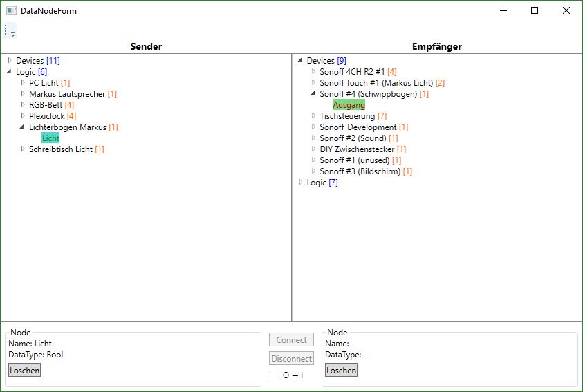Open the toolbar overflow options arrow
The width and height of the screenshot is (583, 392).
[x=12, y=35]
